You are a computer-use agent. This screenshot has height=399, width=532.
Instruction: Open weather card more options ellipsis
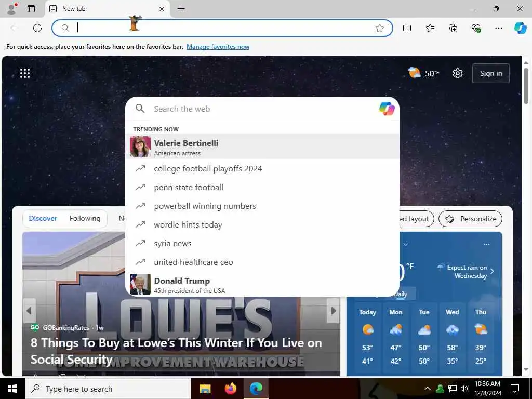pyautogui.click(x=486, y=244)
